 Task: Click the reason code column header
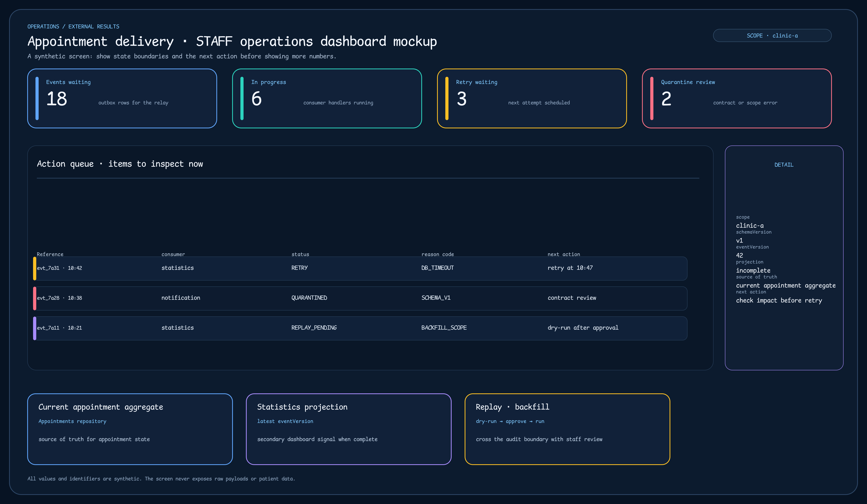pos(438,254)
